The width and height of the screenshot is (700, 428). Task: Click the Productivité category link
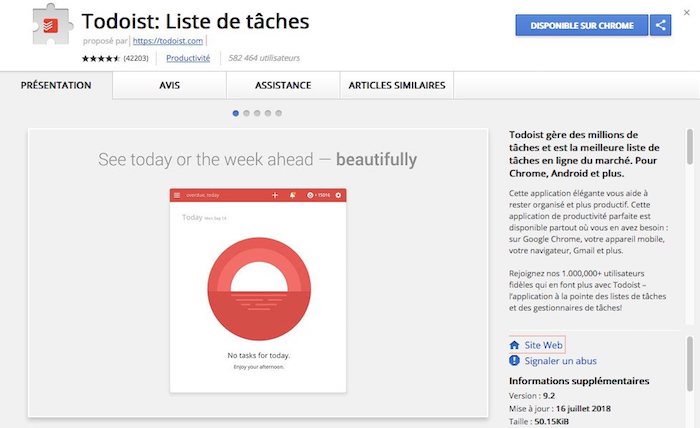tap(188, 58)
